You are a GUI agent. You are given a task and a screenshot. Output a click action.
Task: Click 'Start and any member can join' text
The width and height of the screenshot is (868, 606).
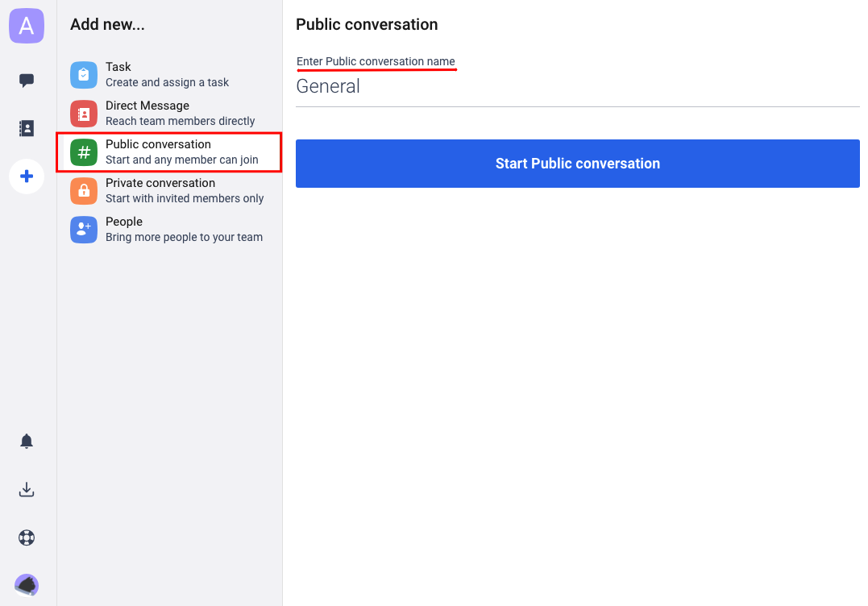182,160
